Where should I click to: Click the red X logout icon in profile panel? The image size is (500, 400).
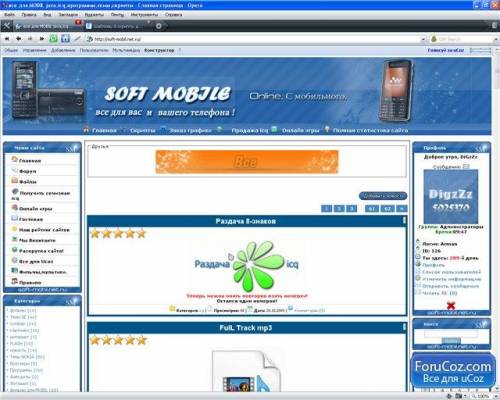(451, 305)
